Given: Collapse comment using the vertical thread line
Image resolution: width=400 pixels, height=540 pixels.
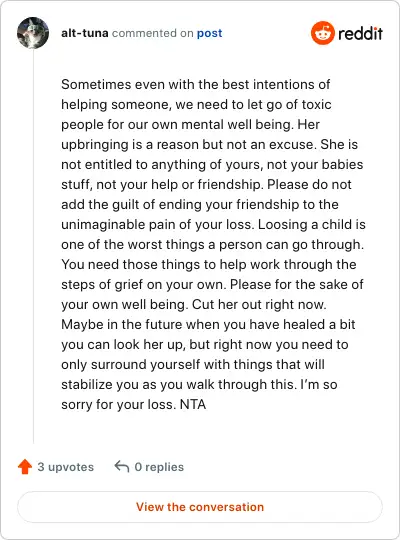Looking at the screenshot, I should point(33,246).
